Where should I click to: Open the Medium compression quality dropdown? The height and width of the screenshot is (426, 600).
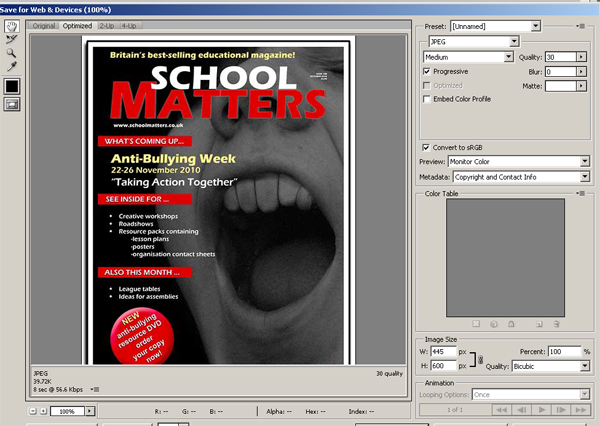click(508, 57)
